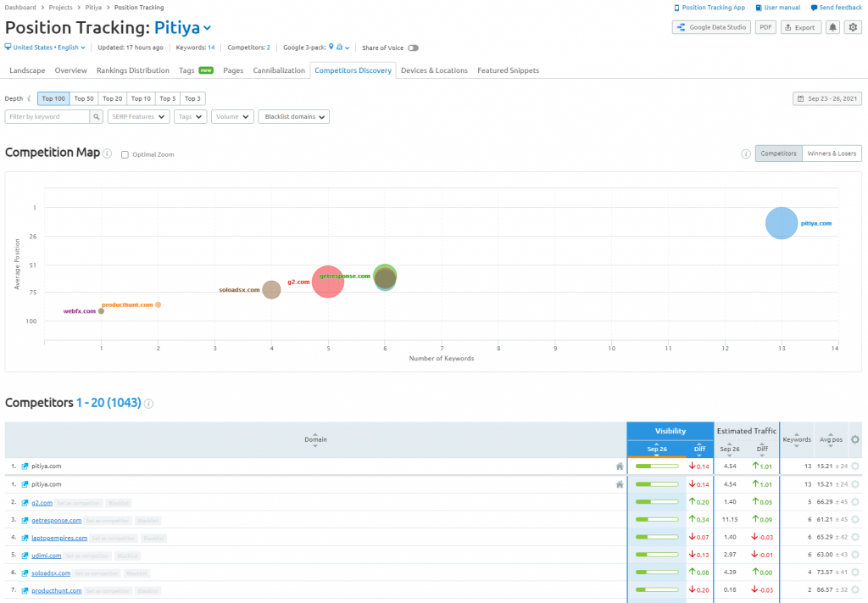Toggle the Share of Voice switch
868x603 pixels.
[413, 47]
